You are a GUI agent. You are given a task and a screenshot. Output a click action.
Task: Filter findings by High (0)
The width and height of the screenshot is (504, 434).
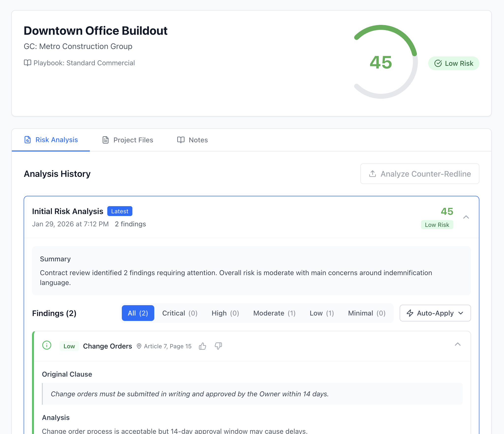coord(225,313)
